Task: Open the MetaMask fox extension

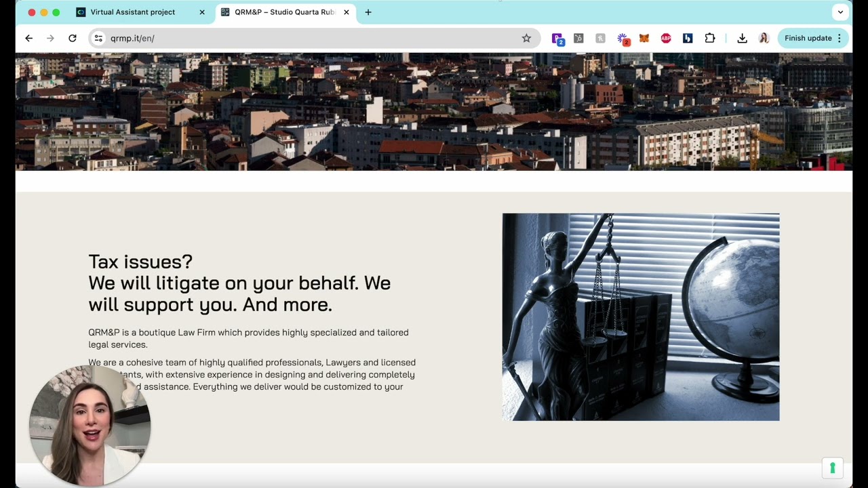Action: [x=644, y=39]
